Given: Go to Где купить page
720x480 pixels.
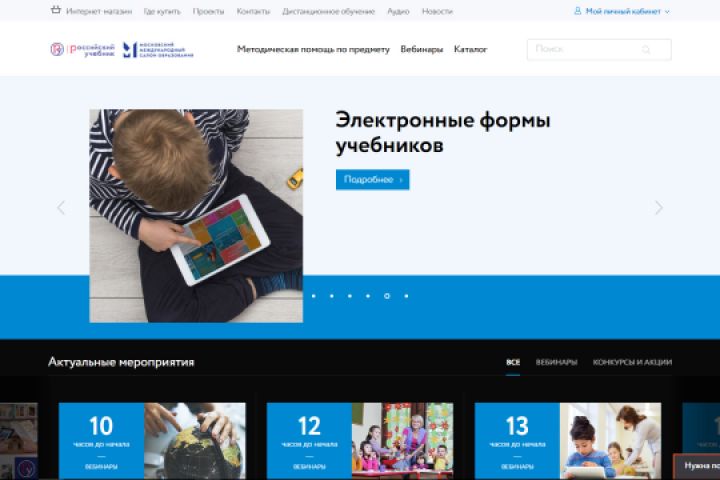Looking at the screenshot, I should point(162,11).
